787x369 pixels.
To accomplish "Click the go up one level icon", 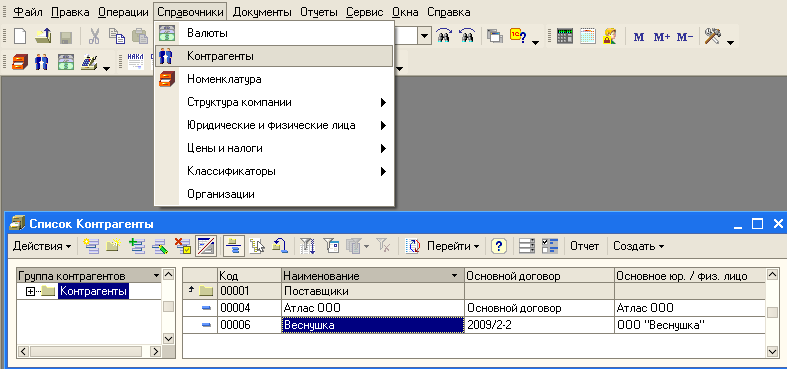I will point(280,246).
